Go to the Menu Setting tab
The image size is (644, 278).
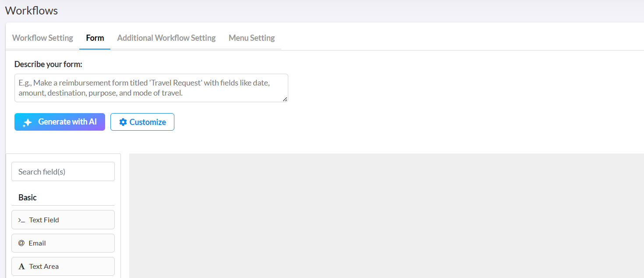point(251,38)
